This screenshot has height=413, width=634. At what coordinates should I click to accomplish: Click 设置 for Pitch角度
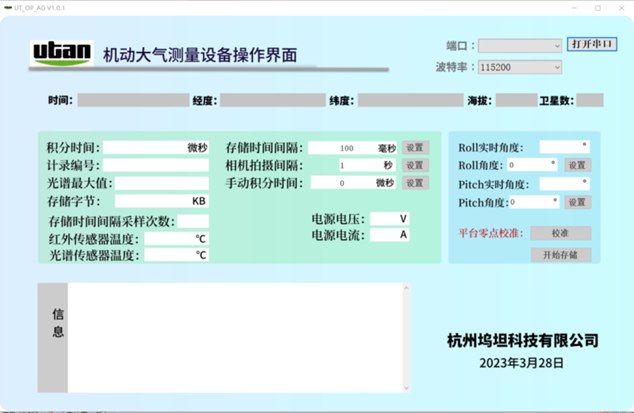577,202
